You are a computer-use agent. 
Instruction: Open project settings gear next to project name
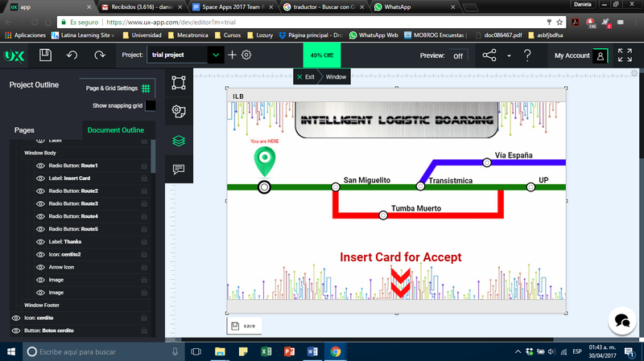click(247, 55)
